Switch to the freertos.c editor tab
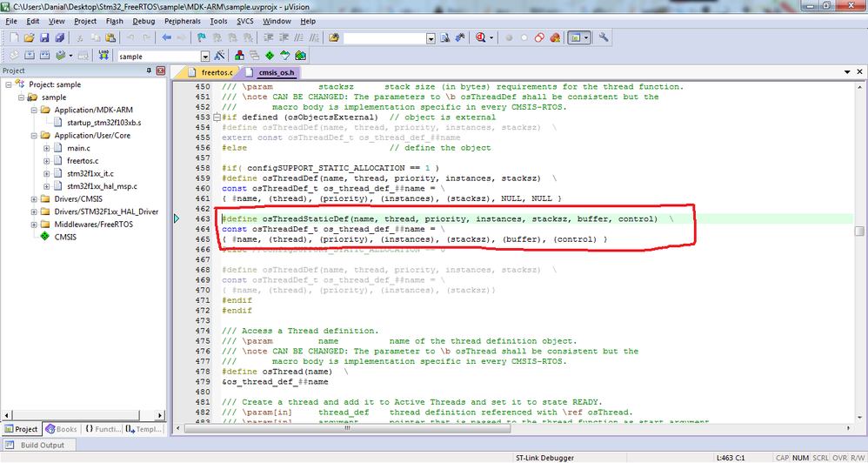 [x=211, y=72]
